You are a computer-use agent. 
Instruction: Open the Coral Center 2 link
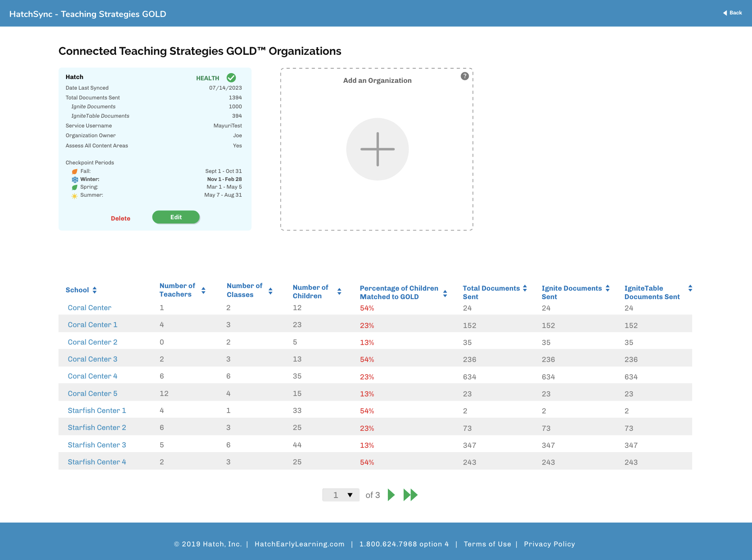tap(93, 342)
